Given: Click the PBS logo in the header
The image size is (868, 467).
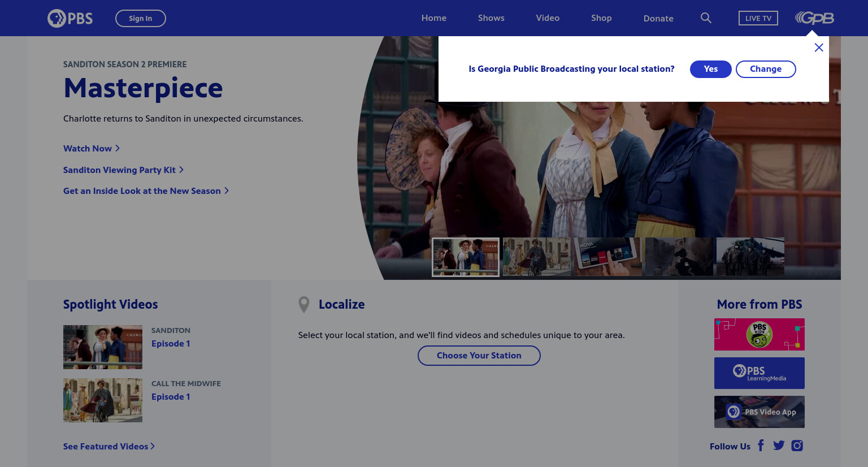Looking at the screenshot, I should click(70, 18).
